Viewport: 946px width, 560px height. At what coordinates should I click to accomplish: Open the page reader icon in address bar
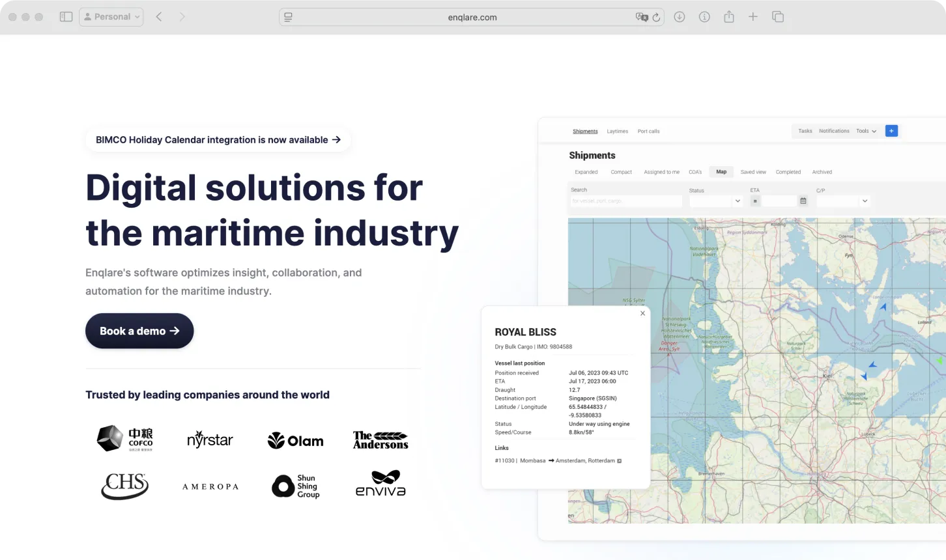(288, 18)
